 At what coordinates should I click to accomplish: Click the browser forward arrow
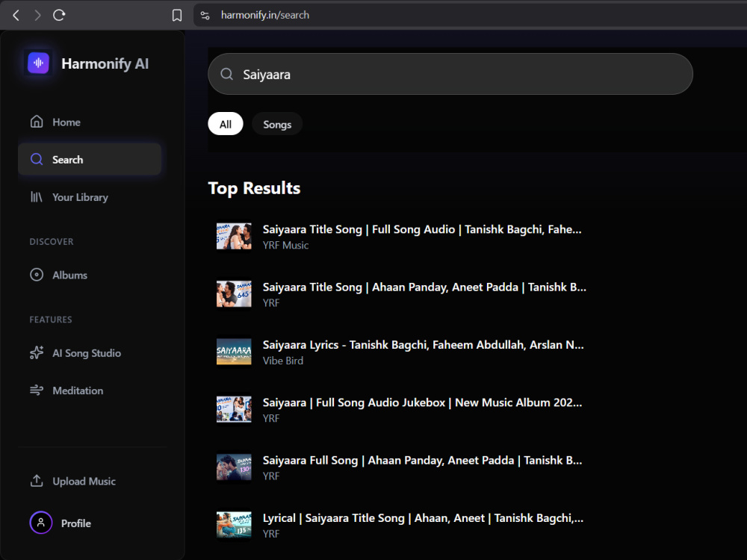(37, 15)
